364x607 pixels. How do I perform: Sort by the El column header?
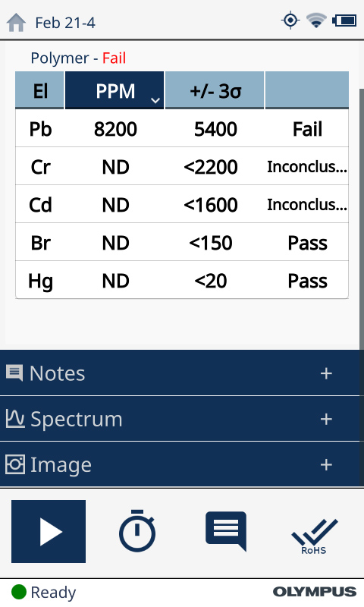40,90
